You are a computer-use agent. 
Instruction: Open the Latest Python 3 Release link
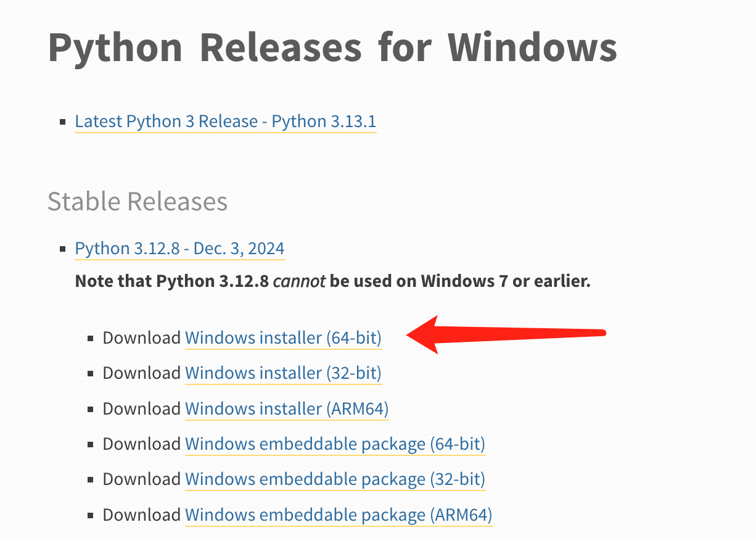point(225,122)
